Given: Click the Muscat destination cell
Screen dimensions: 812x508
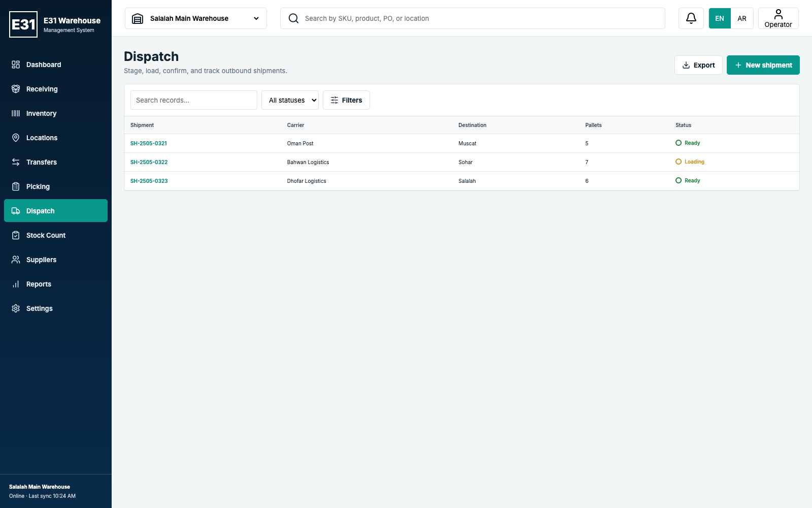Looking at the screenshot, I should point(467,143).
